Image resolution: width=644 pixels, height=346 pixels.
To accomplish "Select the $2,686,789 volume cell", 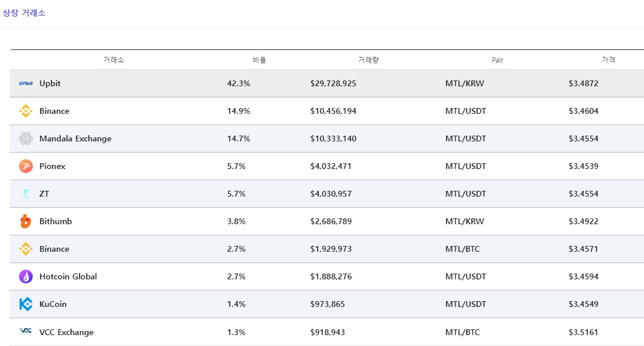I will tap(331, 221).
